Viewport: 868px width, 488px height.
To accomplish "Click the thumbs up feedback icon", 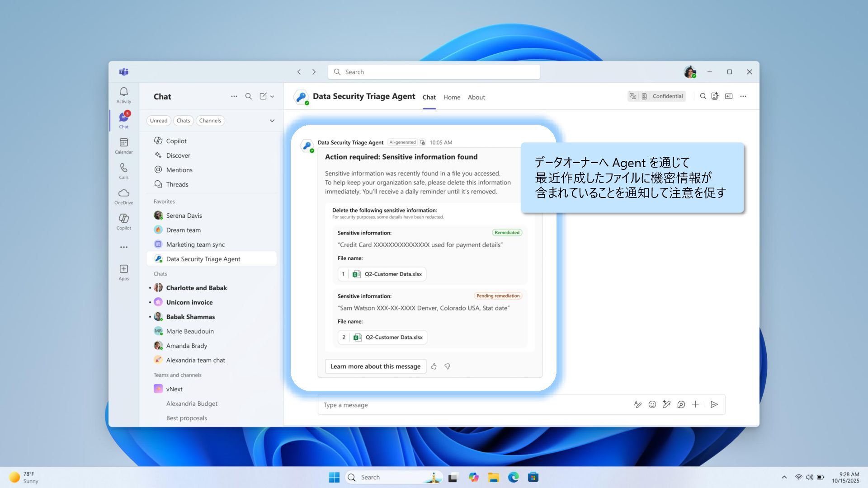I will tap(434, 366).
